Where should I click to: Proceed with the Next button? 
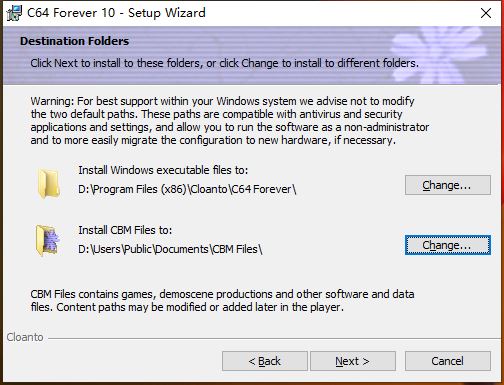353,361
